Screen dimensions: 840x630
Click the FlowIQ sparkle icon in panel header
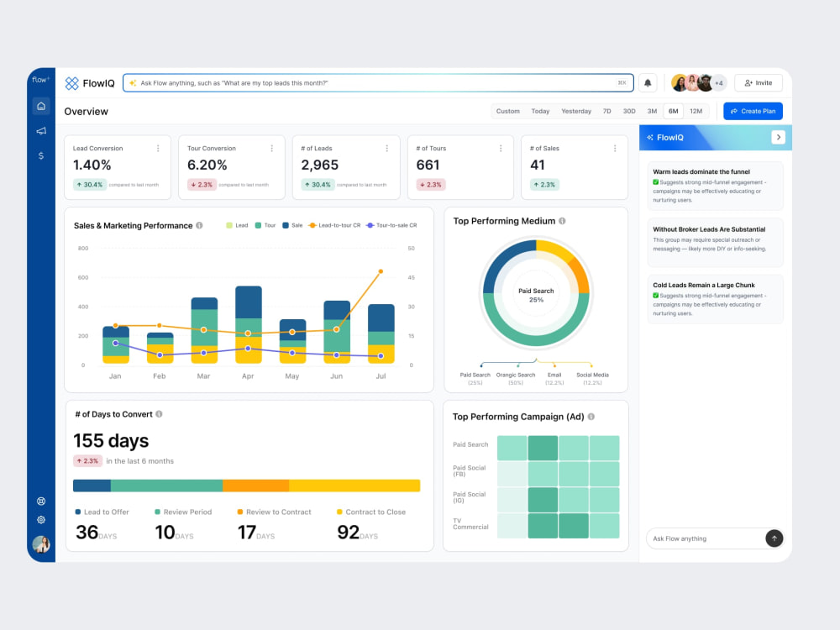[650, 138]
